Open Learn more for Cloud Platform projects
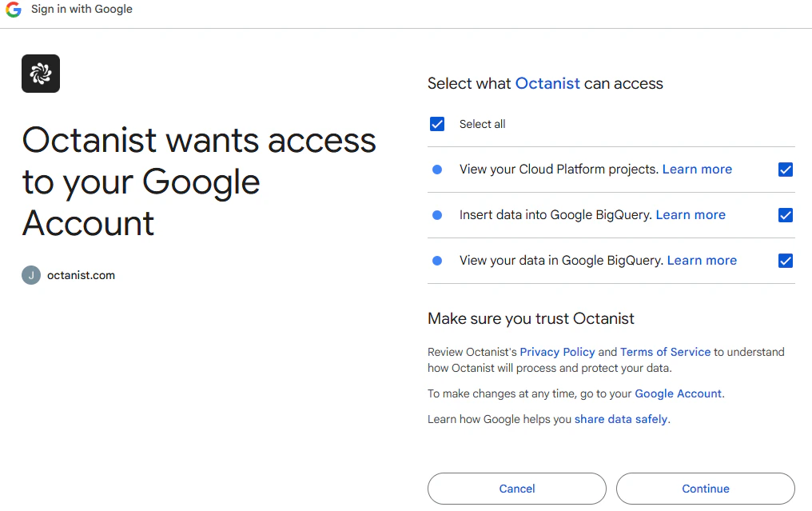 point(697,170)
